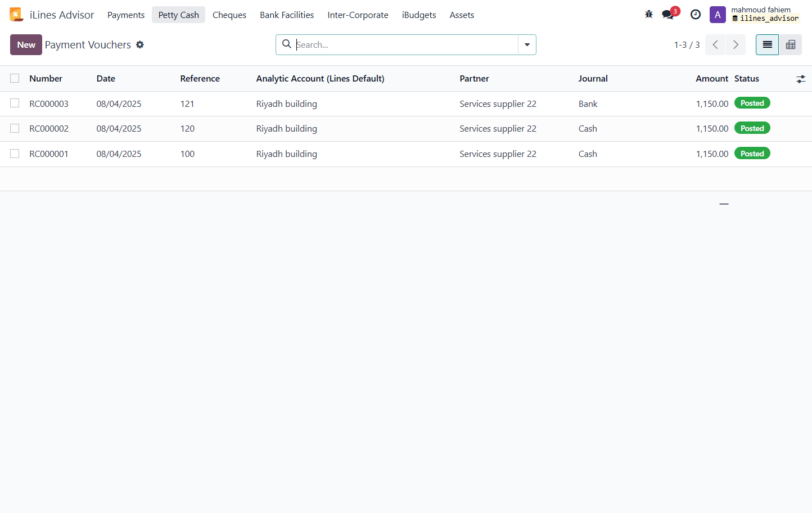This screenshot has height=513, width=812.
Task: Open the Petty Cash menu
Action: pyautogui.click(x=178, y=15)
